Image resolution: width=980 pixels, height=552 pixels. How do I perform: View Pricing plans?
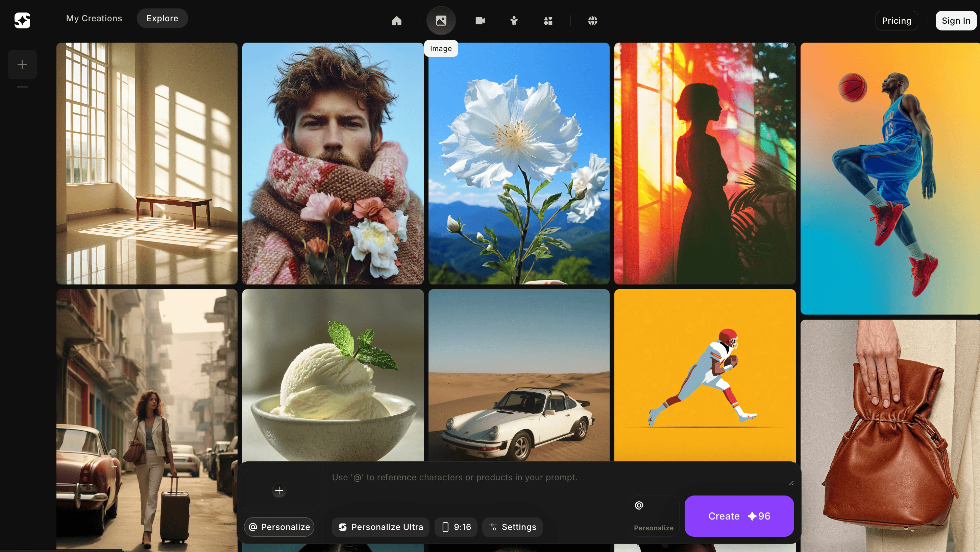pyautogui.click(x=897, y=21)
